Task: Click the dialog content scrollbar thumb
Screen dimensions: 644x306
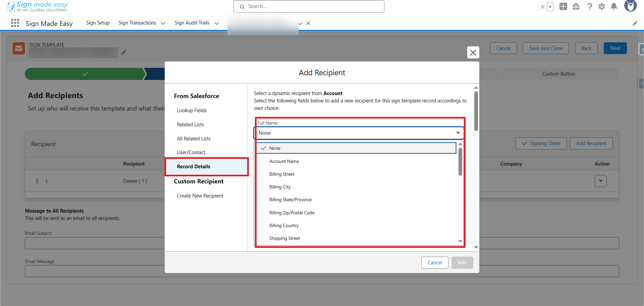Action: (x=476, y=111)
